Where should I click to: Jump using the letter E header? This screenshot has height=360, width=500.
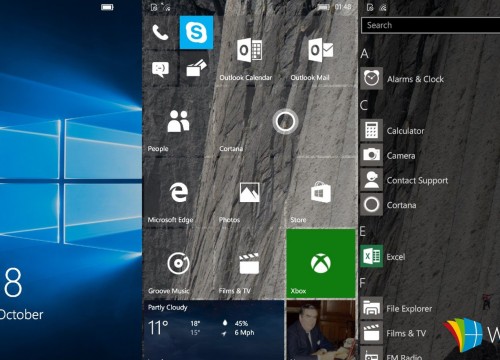coord(363,231)
